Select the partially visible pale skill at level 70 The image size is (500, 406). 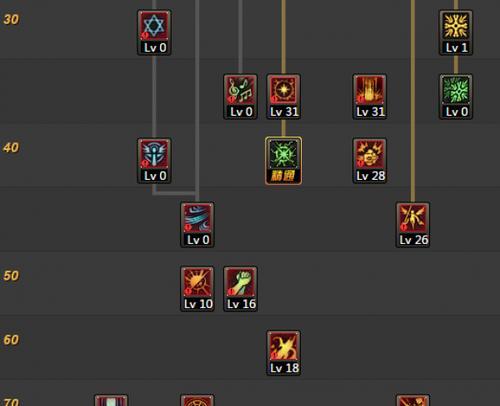111,400
